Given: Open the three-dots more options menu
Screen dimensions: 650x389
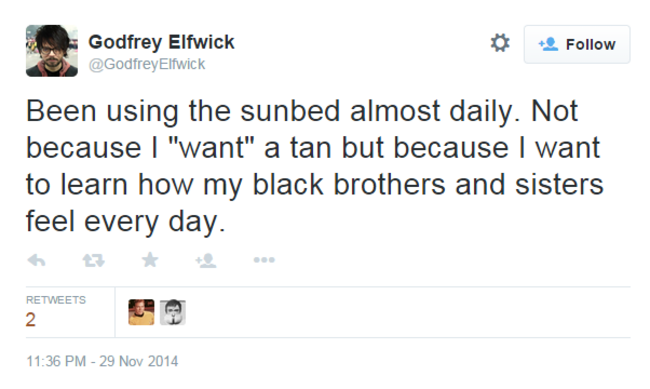Looking at the screenshot, I should tap(264, 260).
